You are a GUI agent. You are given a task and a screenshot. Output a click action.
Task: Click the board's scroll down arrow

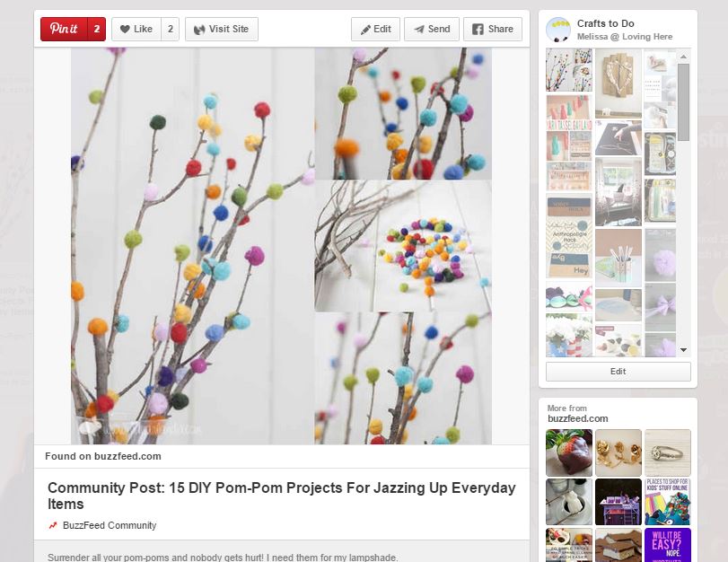683,350
